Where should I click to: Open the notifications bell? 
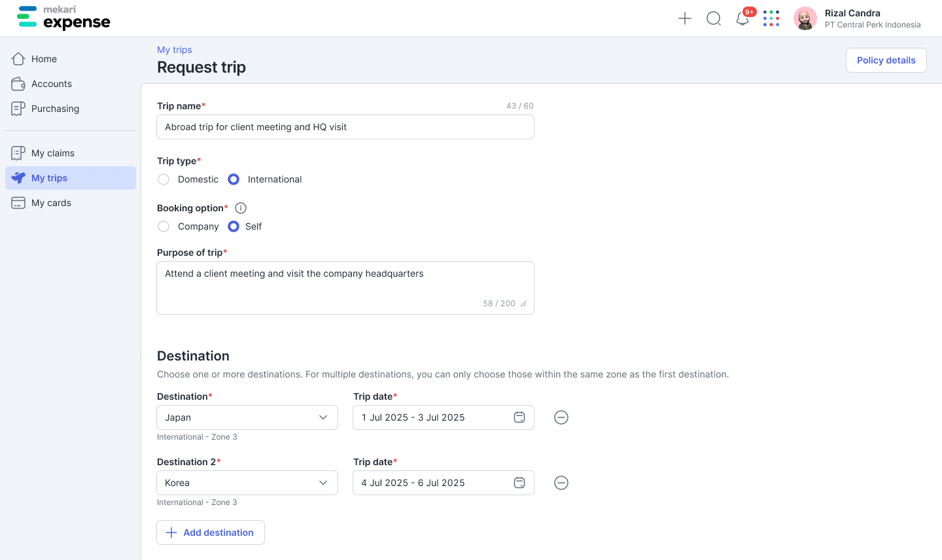pos(742,18)
